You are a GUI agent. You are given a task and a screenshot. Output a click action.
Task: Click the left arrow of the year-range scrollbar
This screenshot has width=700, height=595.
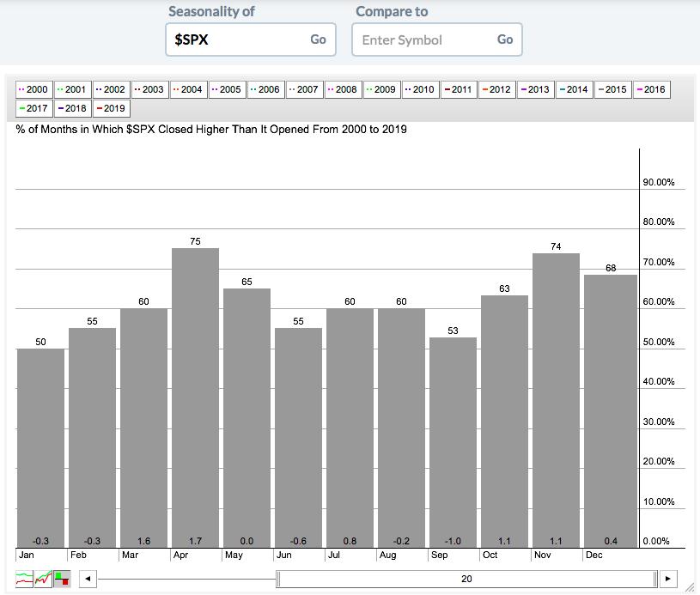click(87, 579)
